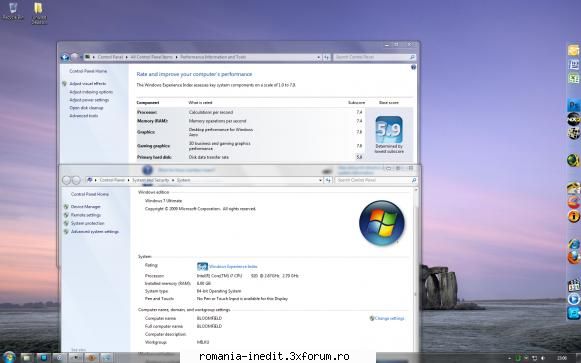Viewport: 581px width, 363px height.
Task: Launch Internet Explorer from the right dock
Action: (574, 244)
